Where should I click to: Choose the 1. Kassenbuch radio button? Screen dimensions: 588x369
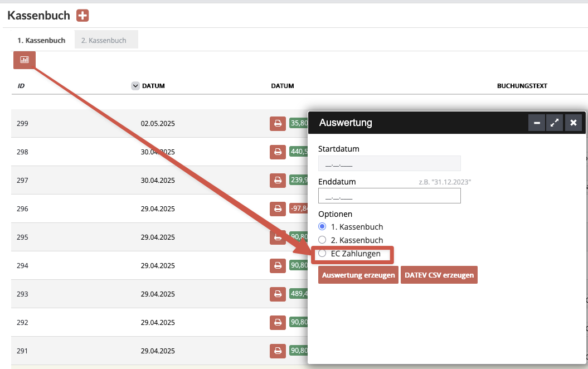[x=322, y=226]
